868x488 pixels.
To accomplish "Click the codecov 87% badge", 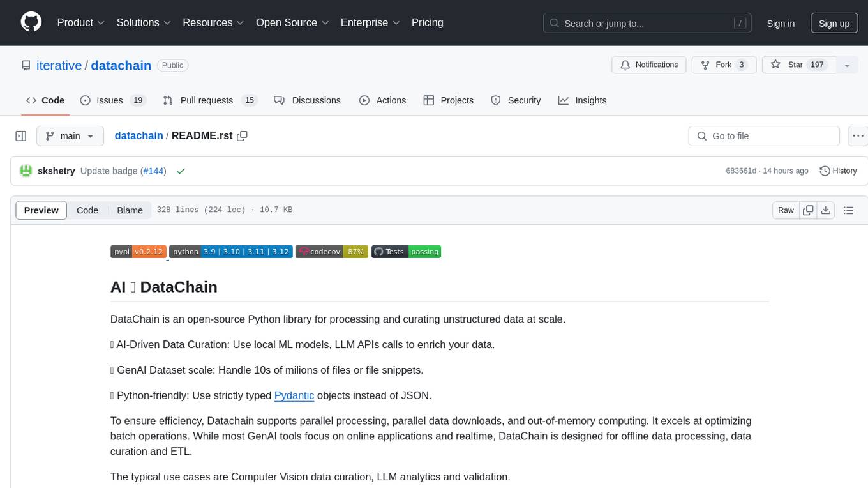I will coord(332,252).
